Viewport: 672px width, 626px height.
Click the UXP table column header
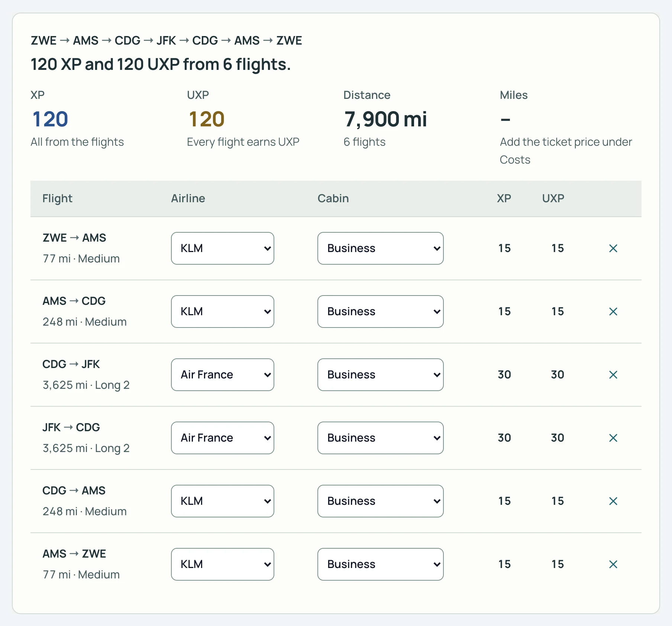coord(553,199)
